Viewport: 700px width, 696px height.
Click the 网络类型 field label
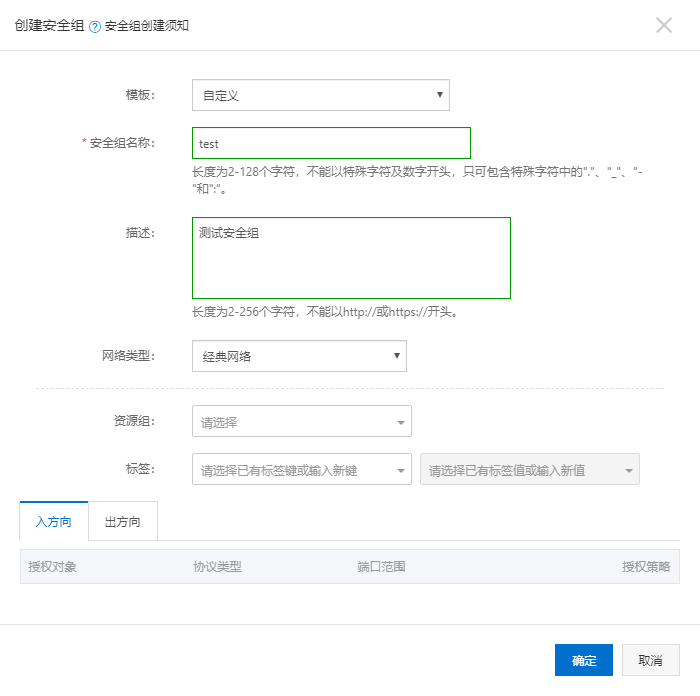tap(128, 356)
